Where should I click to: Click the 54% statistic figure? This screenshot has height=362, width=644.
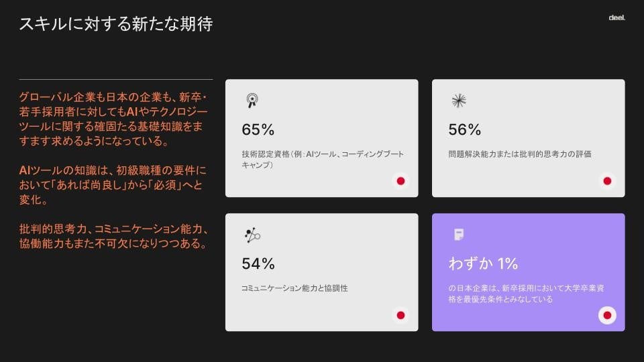click(258, 263)
